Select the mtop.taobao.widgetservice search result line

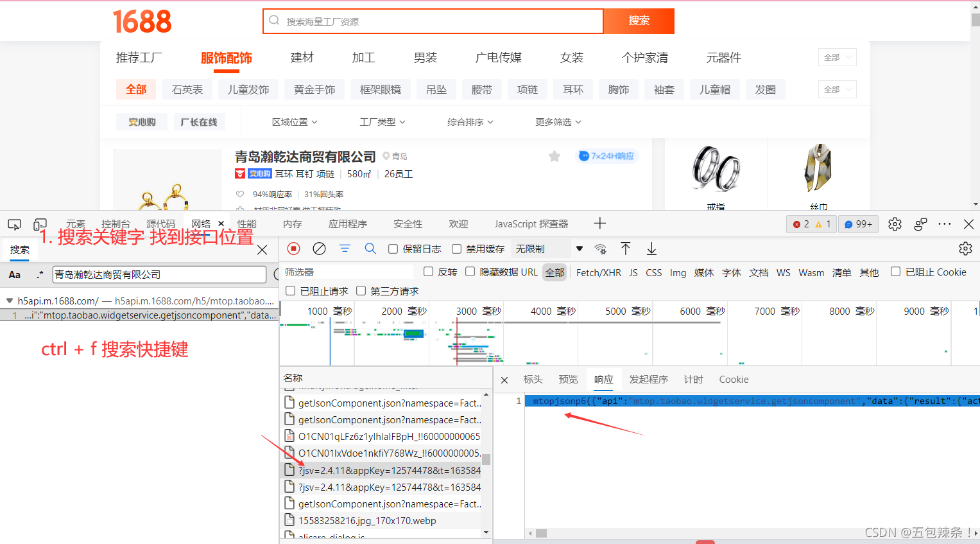tap(139, 315)
